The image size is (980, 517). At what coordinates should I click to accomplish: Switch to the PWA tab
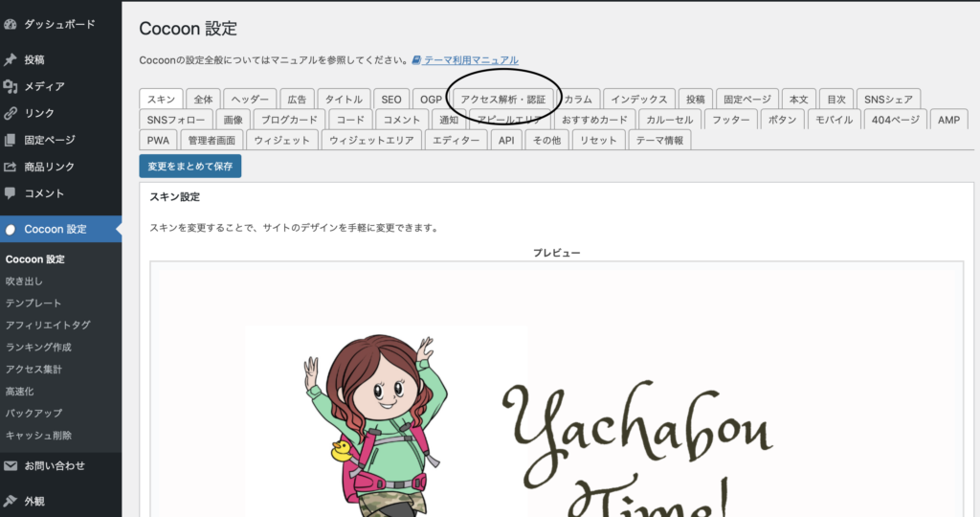click(158, 140)
